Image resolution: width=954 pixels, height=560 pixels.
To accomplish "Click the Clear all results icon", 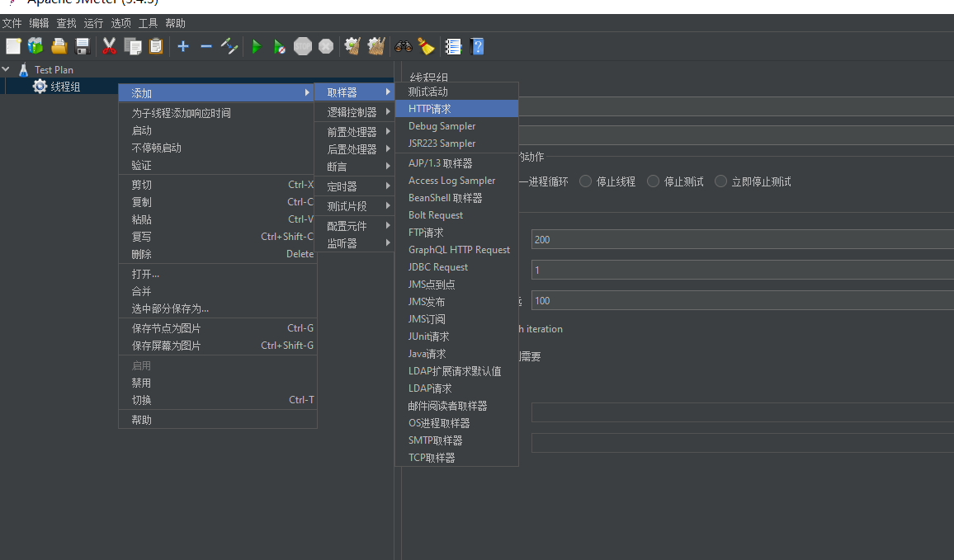I will (376, 46).
